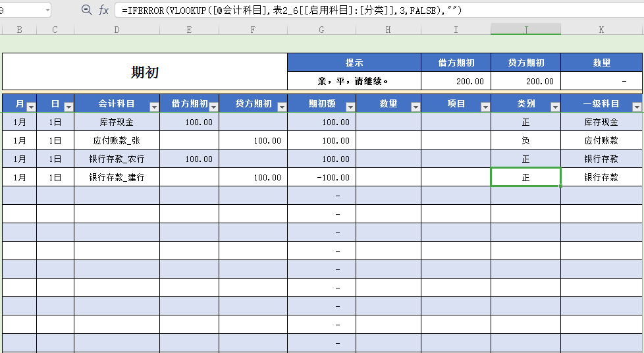Open the 月 column filter dropdown

click(x=31, y=107)
